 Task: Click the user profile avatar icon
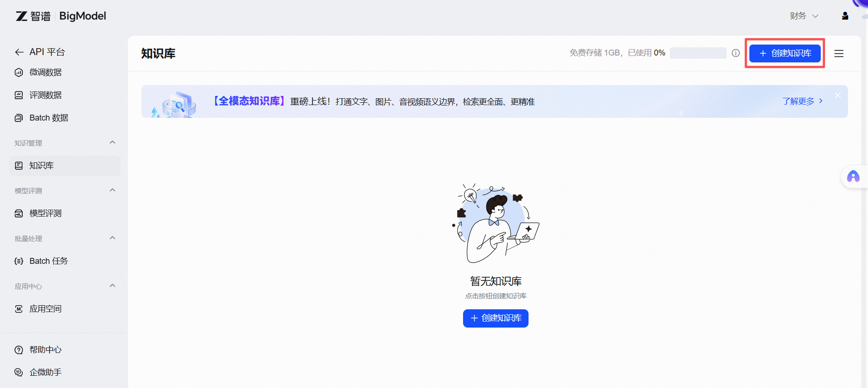point(845,16)
